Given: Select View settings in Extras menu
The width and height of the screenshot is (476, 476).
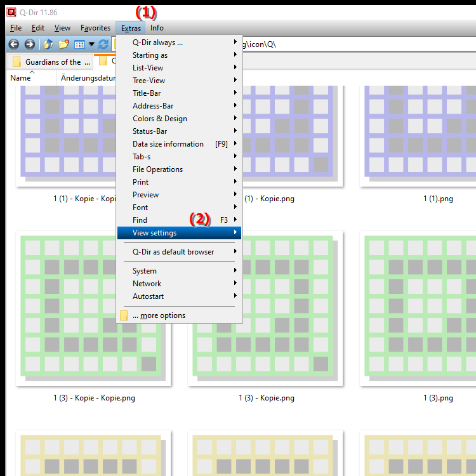Looking at the screenshot, I should 179,233.
